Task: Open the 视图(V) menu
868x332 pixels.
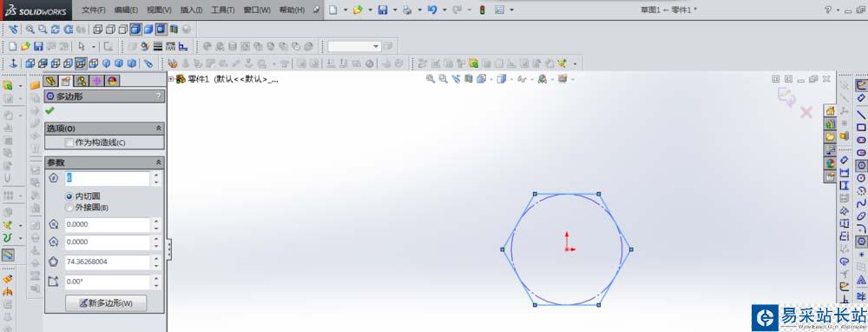Action: pos(160,10)
